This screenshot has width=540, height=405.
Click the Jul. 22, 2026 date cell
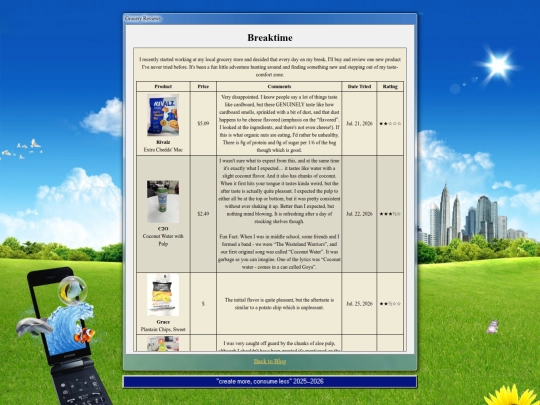(359, 214)
